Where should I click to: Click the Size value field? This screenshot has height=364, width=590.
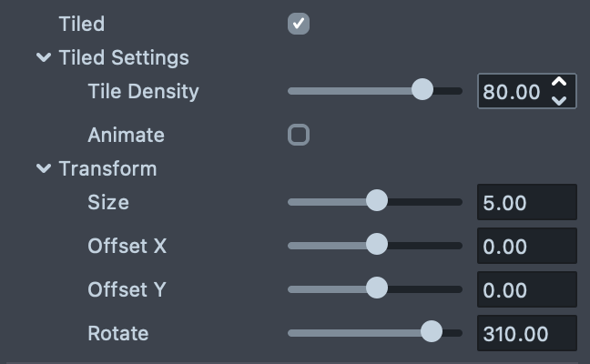coord(526,202)
